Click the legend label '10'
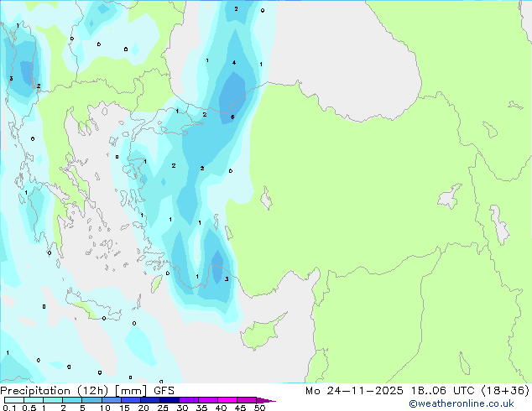The image size is (532, 411). point(105,408)
